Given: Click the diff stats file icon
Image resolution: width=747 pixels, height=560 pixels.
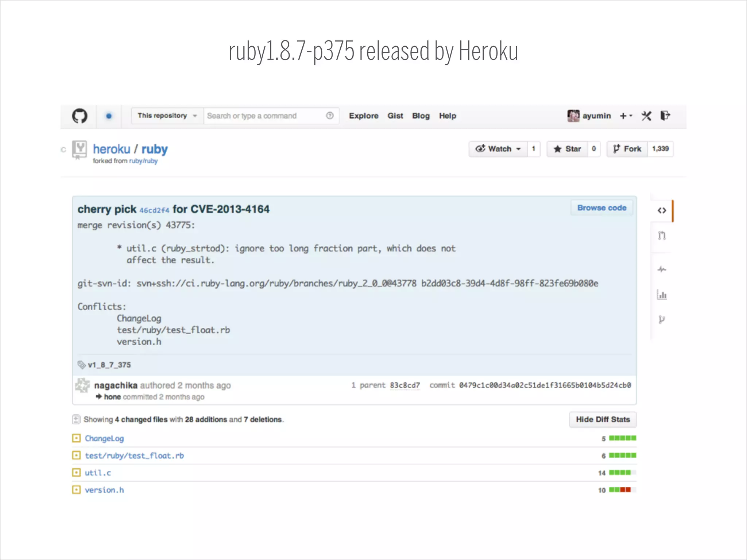Looking at the screenshot, I should click(76, 419).
